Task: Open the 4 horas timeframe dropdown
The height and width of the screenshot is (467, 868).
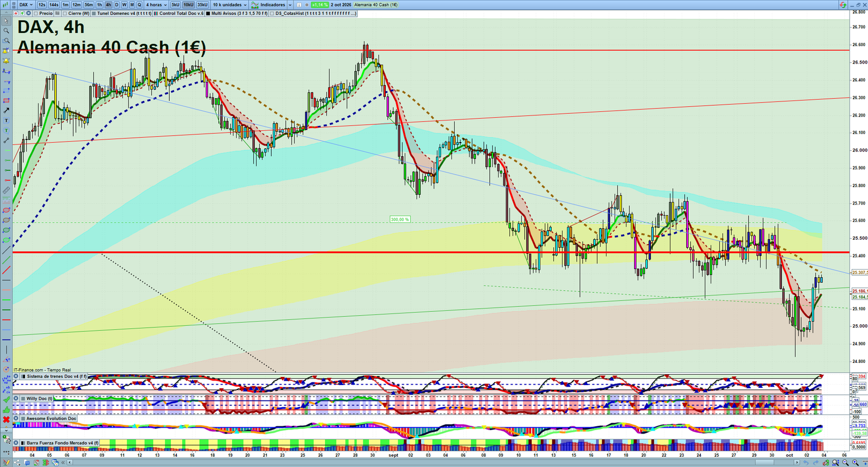Action: coord(156,4)
